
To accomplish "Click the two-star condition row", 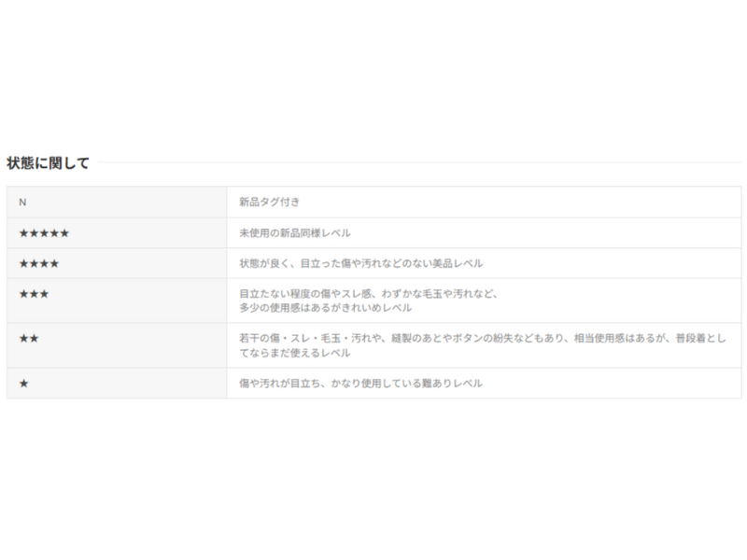I will pos(373,339).
